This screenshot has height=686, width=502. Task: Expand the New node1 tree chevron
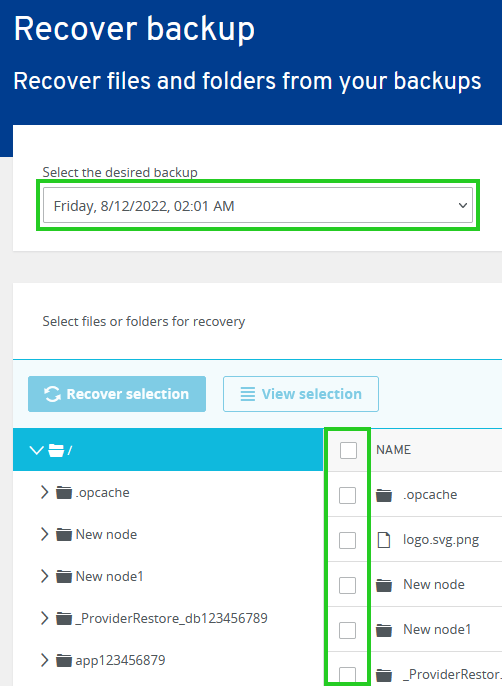point(44,576)
